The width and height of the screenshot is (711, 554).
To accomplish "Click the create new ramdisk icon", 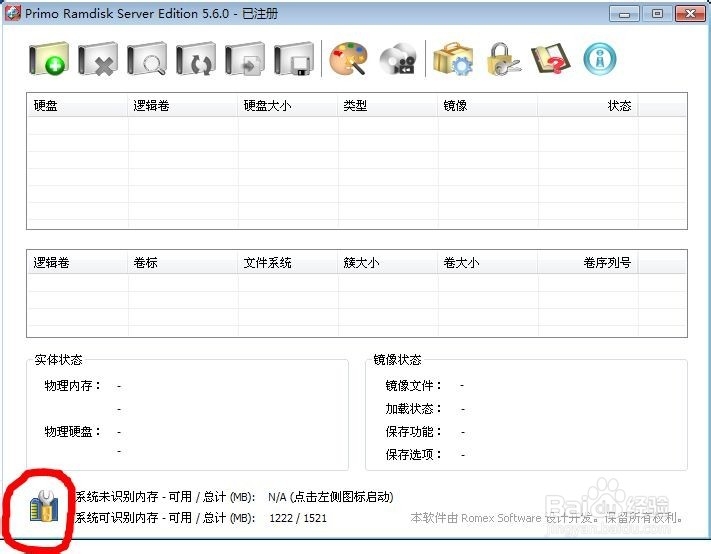I will [x=49, y=59].
